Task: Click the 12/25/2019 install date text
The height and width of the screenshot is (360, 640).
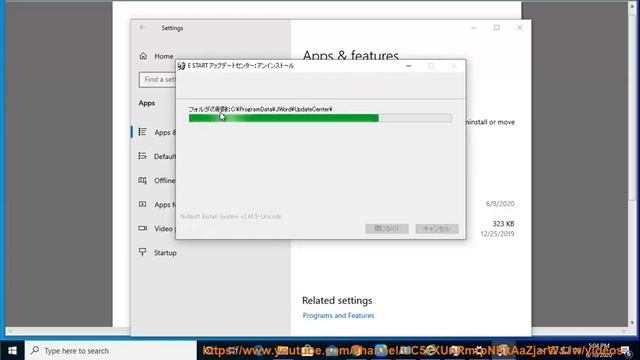Action: click(x=497, y=234)
